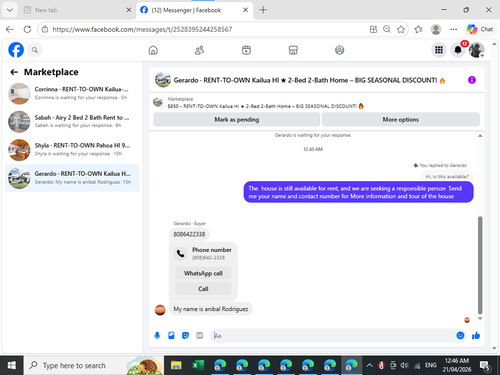This screenshot has height=375, width=500.
Task: Click the taskbar volume speaker icon
Action: pos(404,365)
